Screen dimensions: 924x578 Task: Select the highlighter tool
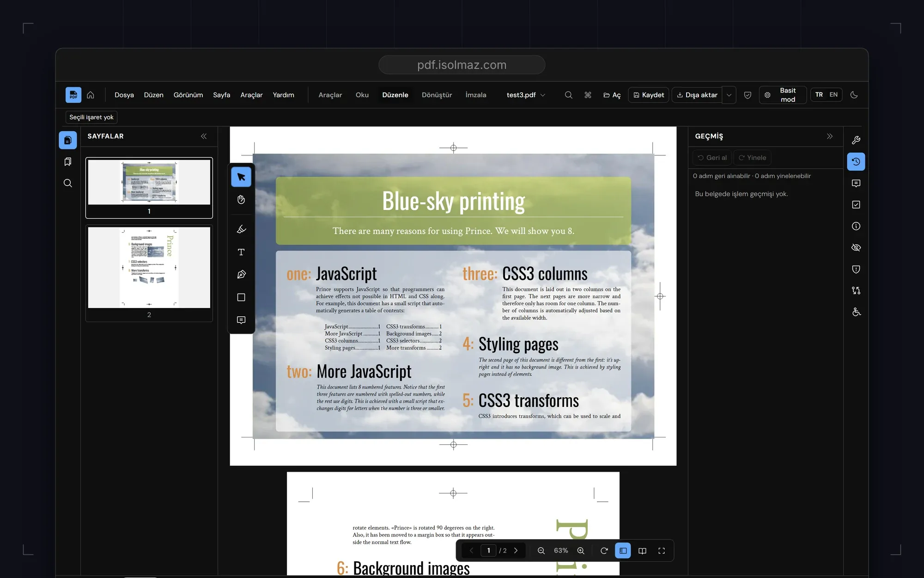(x=241, y=229)
